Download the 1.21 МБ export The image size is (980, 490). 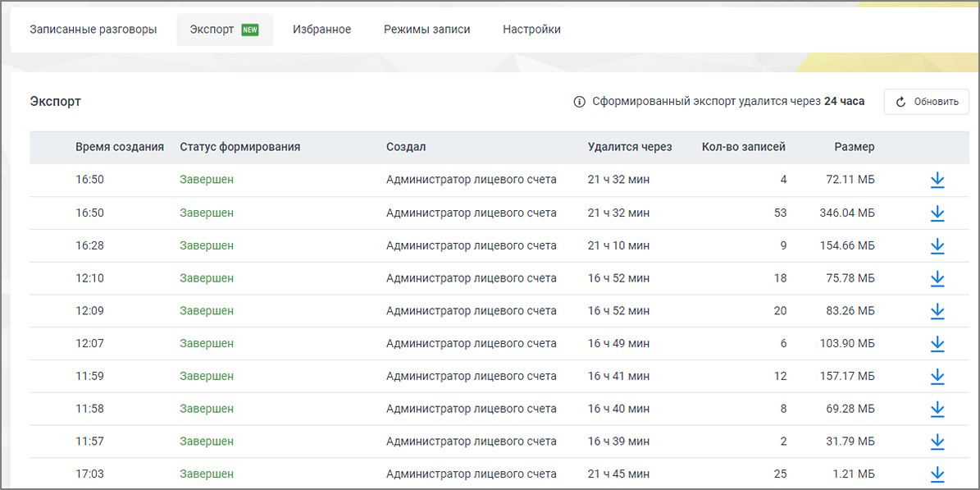click(937, 474)
